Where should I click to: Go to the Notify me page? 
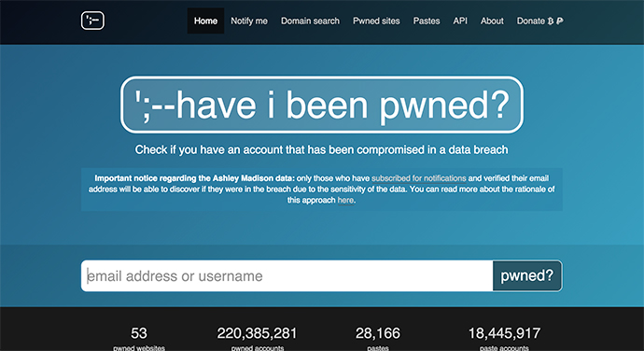[x=249, y=21]
